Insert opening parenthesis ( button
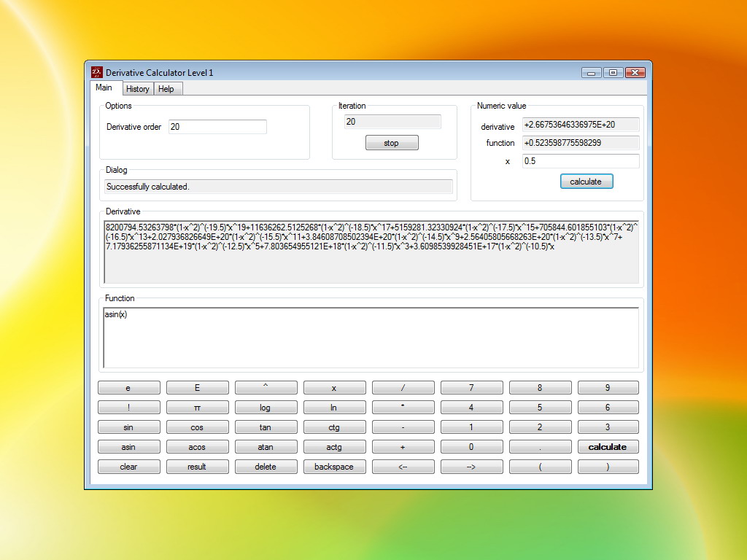747x560 pixels. (x=541, y=467)
